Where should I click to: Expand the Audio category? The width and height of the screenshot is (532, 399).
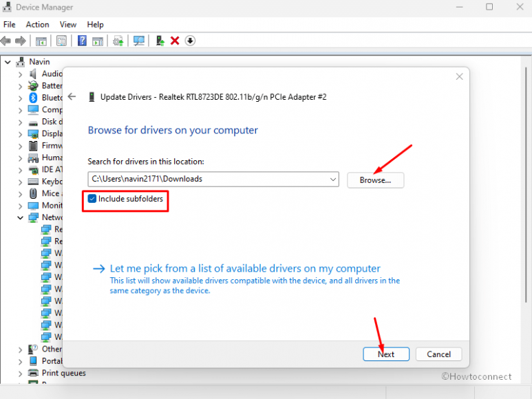(20, 74)
